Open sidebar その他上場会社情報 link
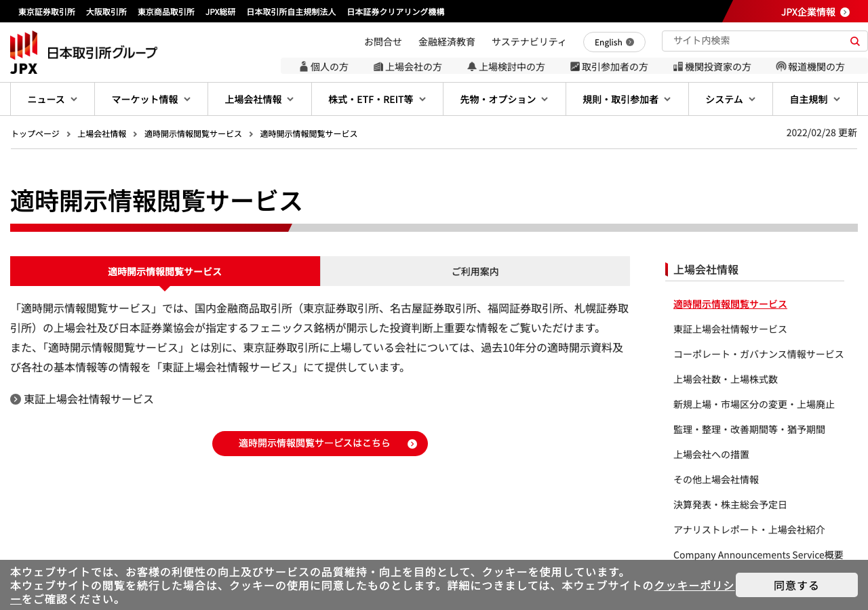Image resolution: width=868 pixels, height=610 pixels. [x=716, y=479]
